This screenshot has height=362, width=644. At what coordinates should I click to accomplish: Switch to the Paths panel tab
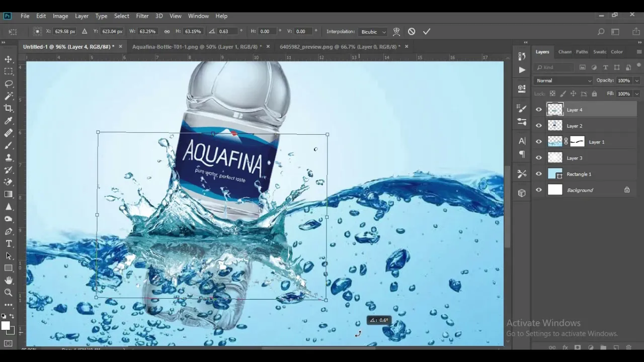[582, 52]
